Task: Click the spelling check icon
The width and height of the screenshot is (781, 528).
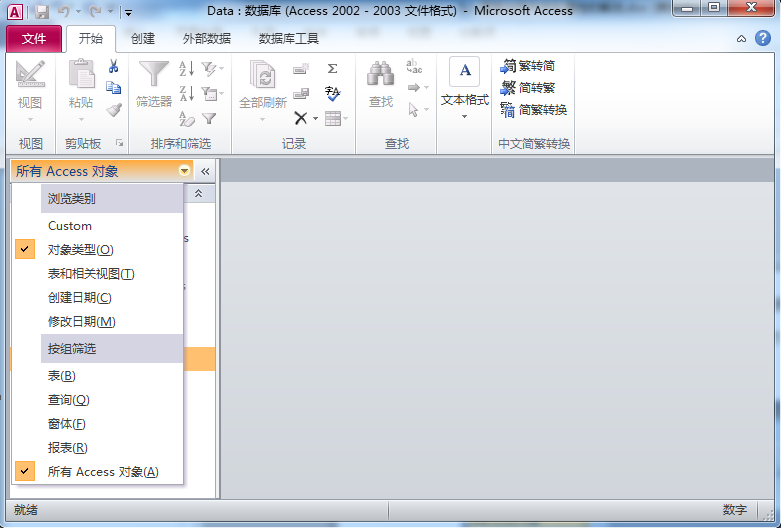Action: click(333, 93)
